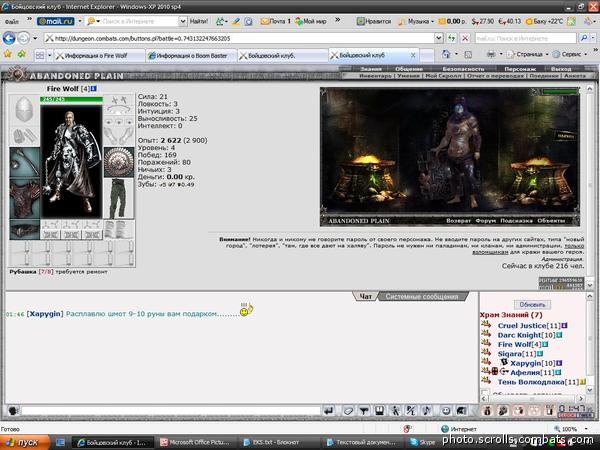Expand the mail.ru logo dropdown arrow
This screenshot has width=600, height=450.
click(80, 21)
